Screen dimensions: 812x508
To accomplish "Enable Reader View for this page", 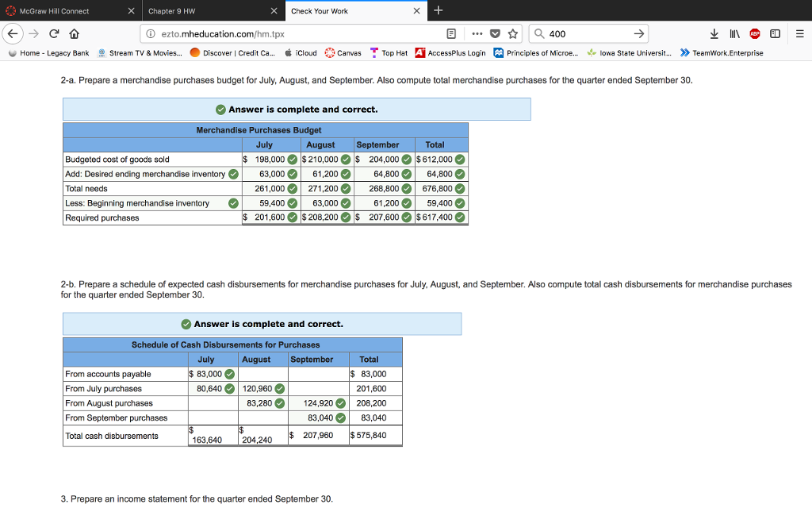I will 452,33.
